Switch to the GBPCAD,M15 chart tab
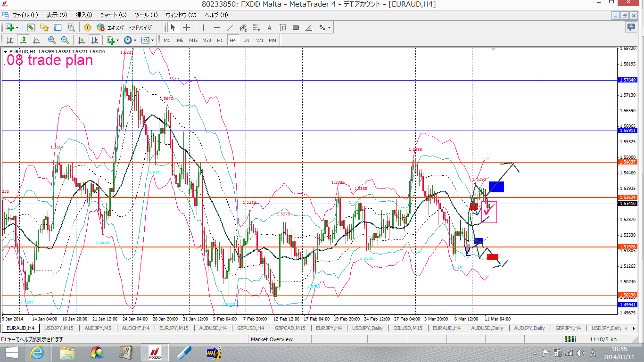 pyautogui.click(x=290, y=328)
